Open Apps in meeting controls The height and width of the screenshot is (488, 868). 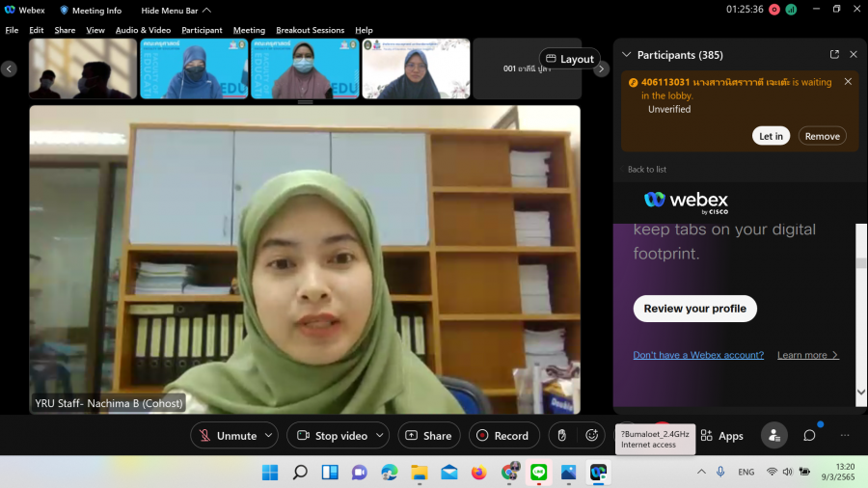[x=721, y=436]
